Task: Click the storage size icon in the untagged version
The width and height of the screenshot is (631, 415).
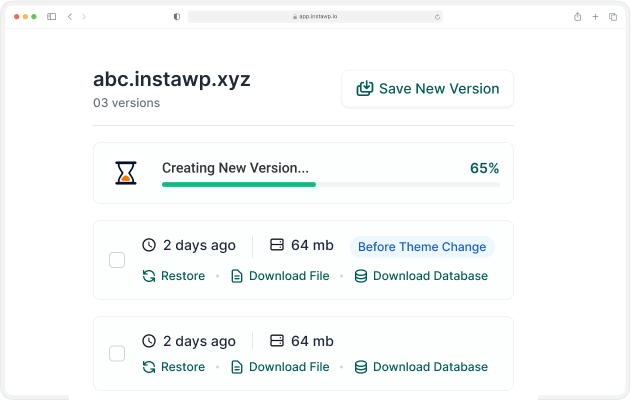Action: click(x=277, y=341)
